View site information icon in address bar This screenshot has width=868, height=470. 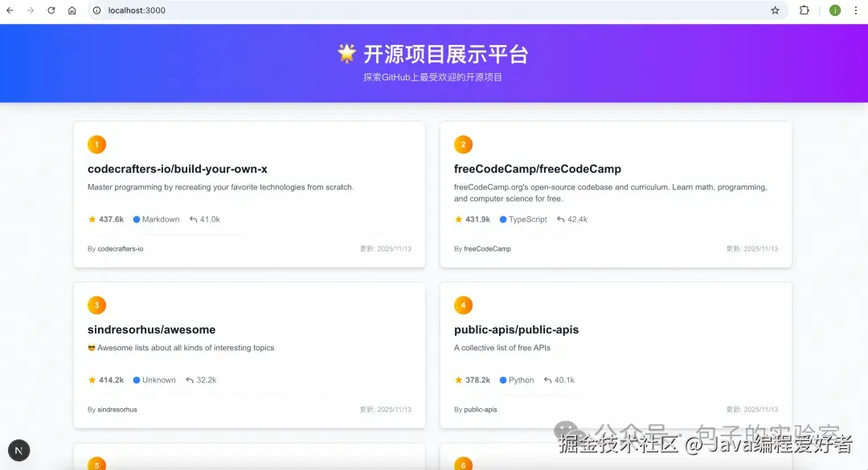pos(97,10)
